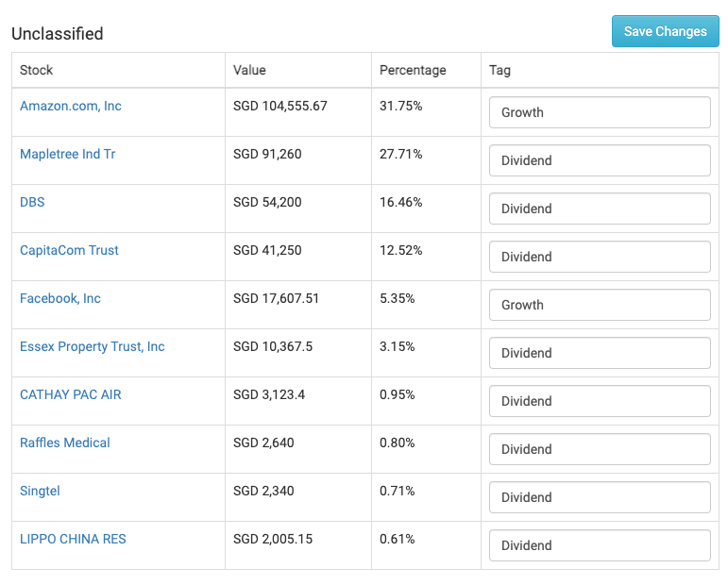Select the 5.35% percentage cell
This screenshot has height=585, width=728.
coord(397,298)
